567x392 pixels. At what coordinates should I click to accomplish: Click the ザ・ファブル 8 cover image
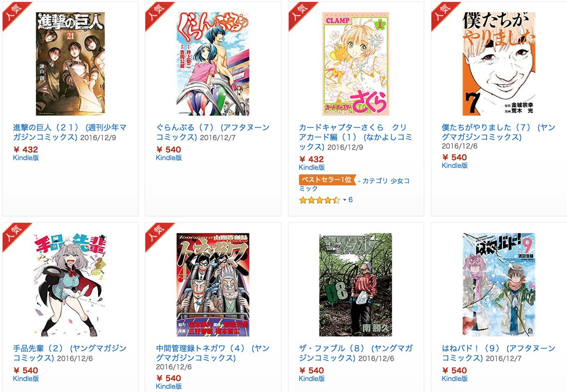click(356, 284)
